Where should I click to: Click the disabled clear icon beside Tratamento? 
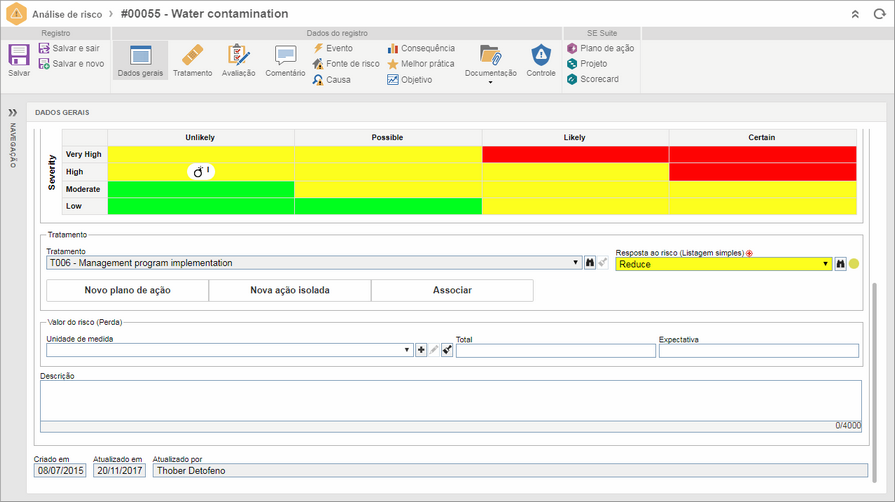point(603,263)
